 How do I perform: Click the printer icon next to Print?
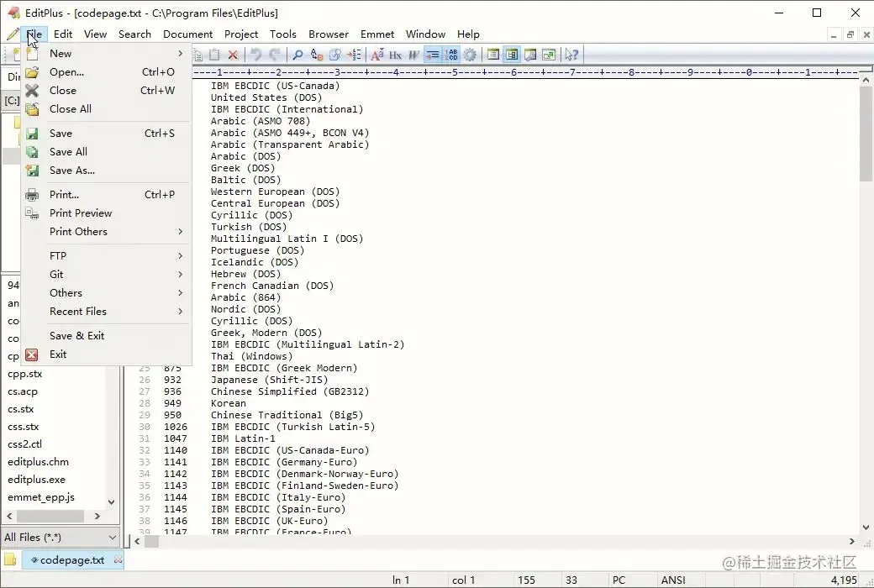coord(32,195)
